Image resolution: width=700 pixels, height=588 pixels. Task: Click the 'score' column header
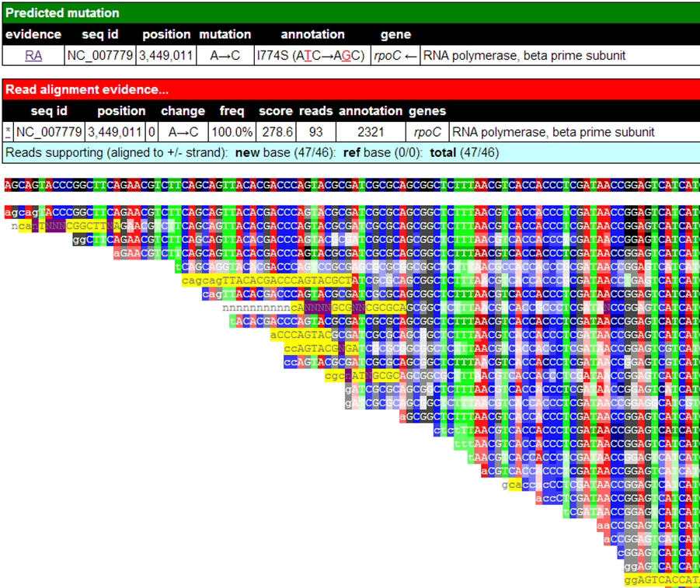pyautogui.click(x=275, y=111)
